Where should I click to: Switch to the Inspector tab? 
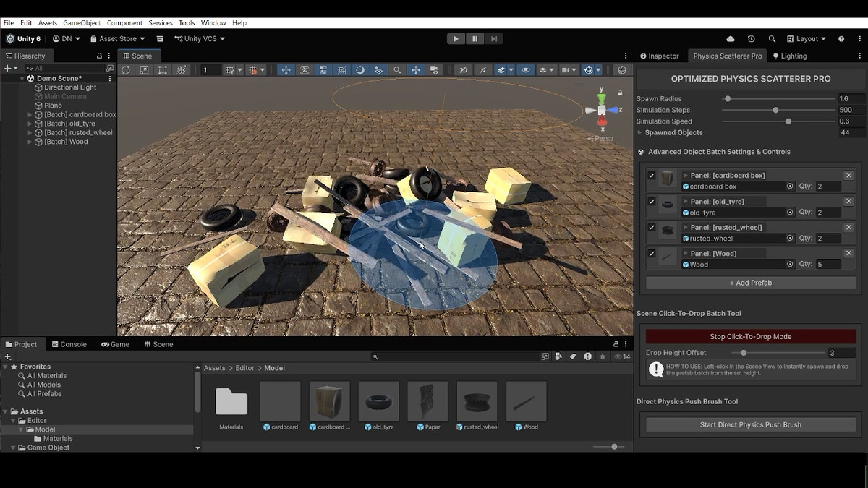pyautogui.click(x=660, y=56)
